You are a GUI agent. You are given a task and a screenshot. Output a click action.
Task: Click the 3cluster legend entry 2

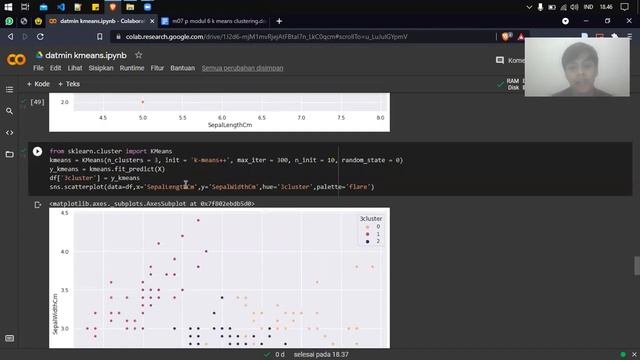point(373,241)
